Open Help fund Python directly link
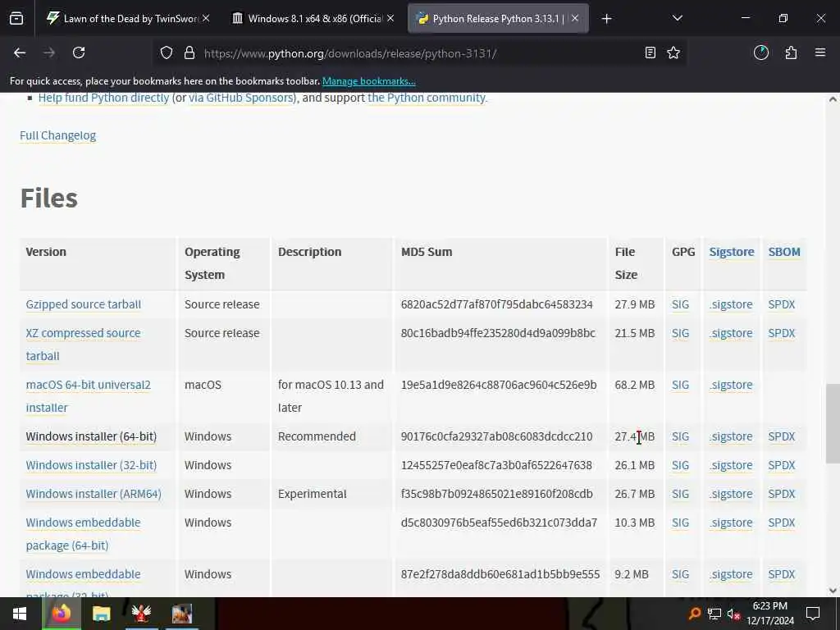The height and width of the screenshot is (630, 840). pyautogui.click(x=103, y=98)
